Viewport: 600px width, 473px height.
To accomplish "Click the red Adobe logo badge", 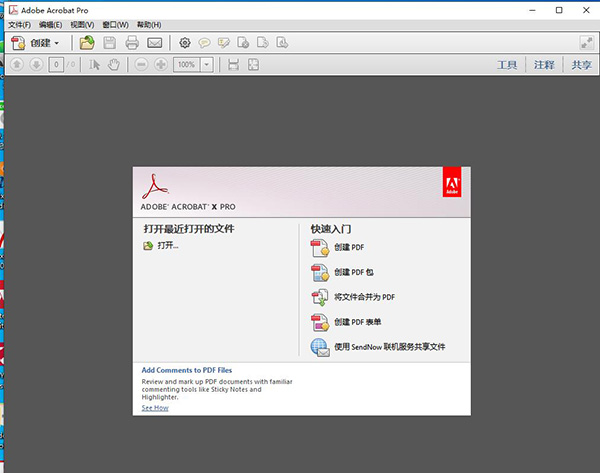I will [x=452, y=182].
